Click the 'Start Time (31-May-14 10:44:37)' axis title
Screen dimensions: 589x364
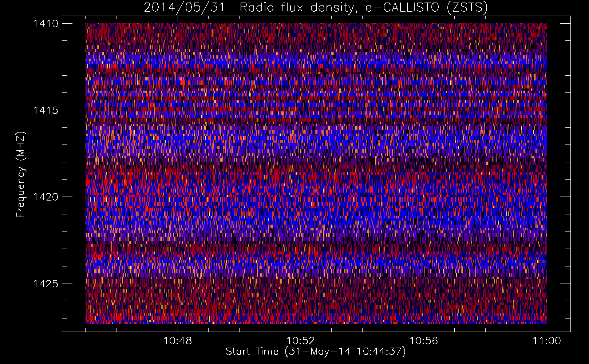pos(316,352)
